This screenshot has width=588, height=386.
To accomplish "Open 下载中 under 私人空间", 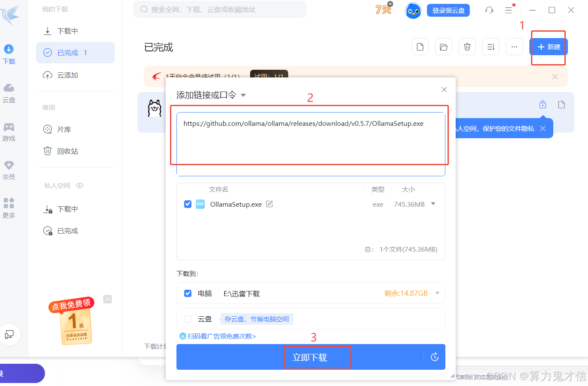I will tap(75, 209).
